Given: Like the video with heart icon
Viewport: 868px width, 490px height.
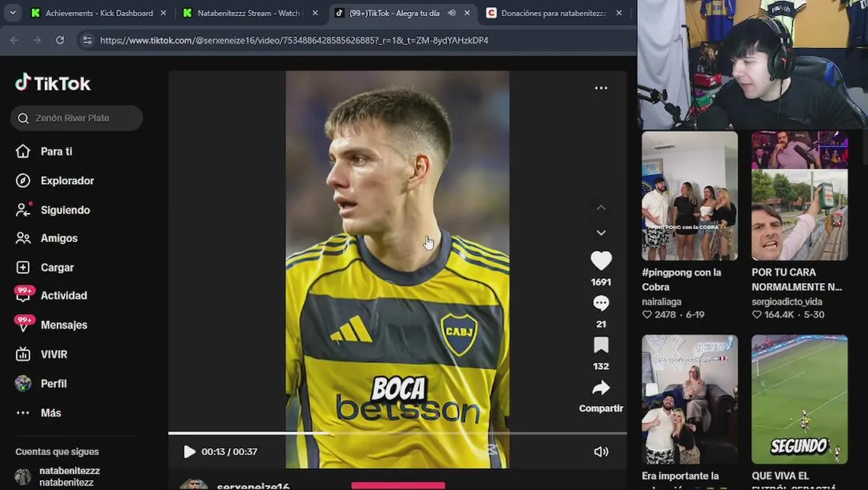Looking at the screenshot, I should (600, 261).
